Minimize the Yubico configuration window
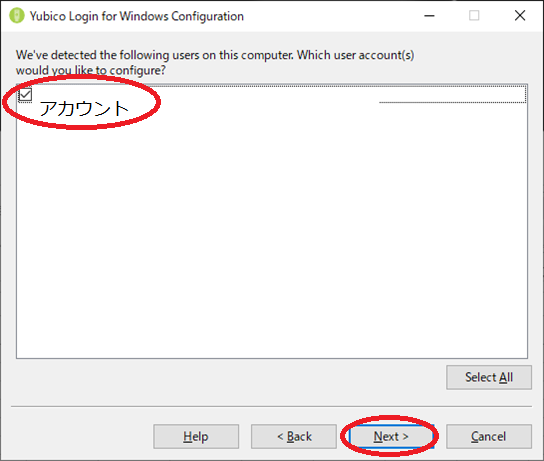 pos(429,16)
